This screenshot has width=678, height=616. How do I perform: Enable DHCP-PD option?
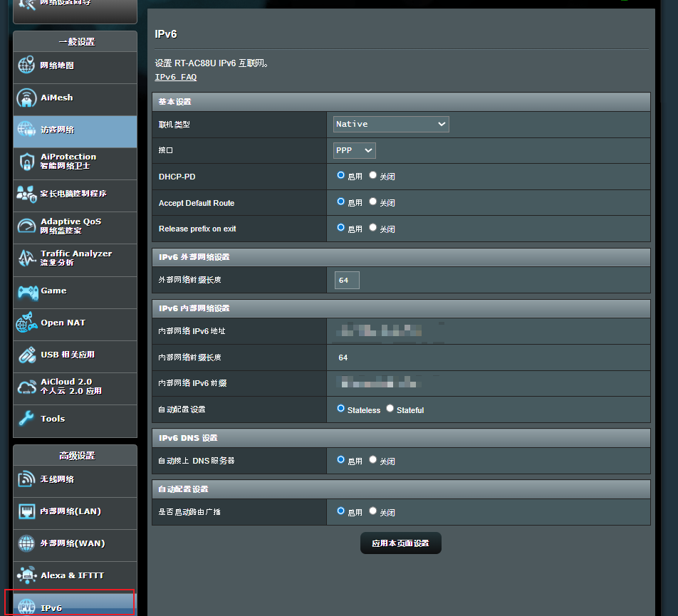coord(340,174)
